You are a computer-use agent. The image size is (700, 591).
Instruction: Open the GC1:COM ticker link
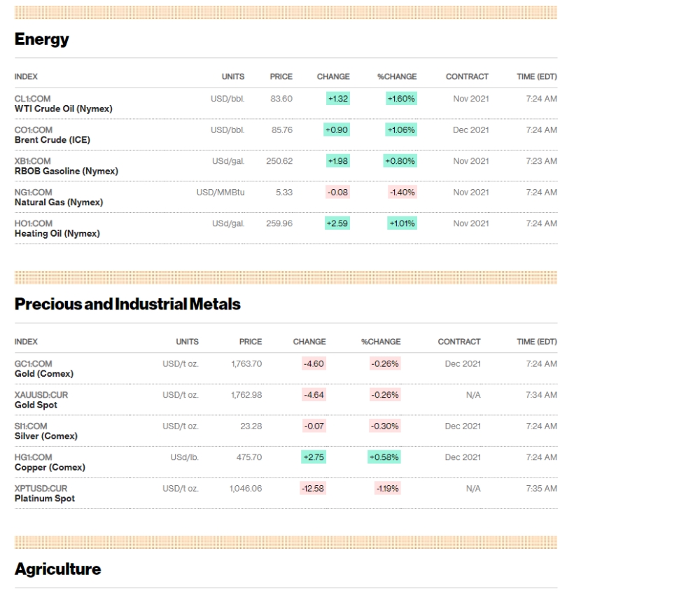(34, 364)
